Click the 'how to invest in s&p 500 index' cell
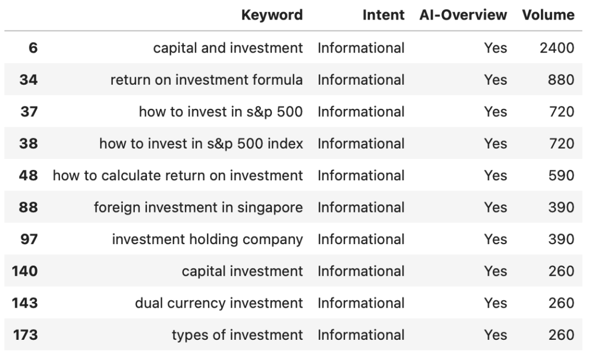Screen dimensions: 590x364 tap(201, 143)
